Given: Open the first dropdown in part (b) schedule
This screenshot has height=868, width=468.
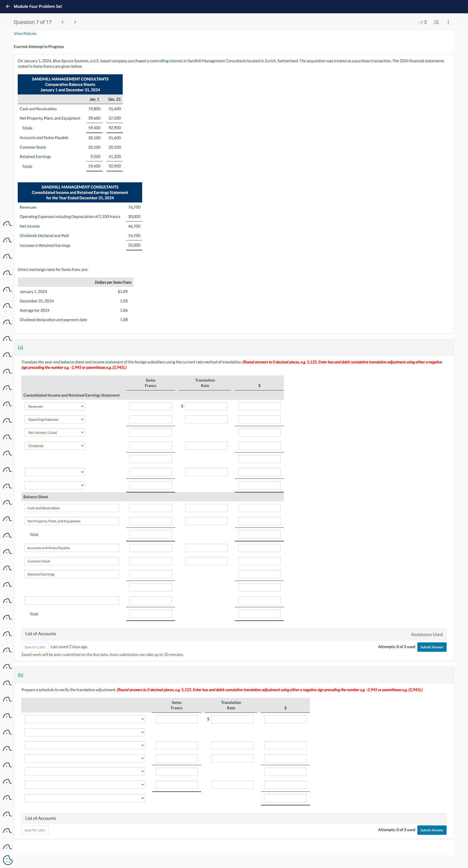Looking at the screenshot, I should [85, 719].
